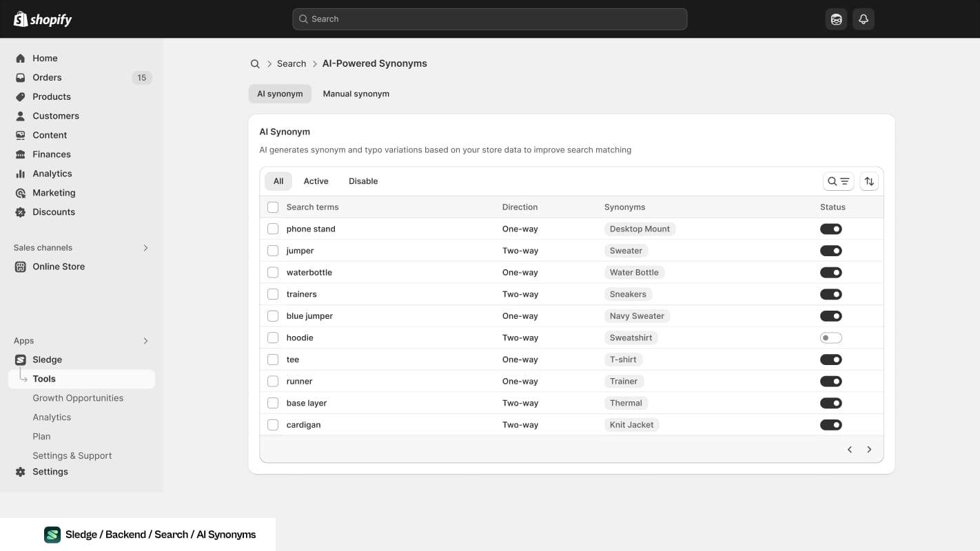980x551 pixels.
Task: Open search and filter in synonym table
Action: coord(839,182)
